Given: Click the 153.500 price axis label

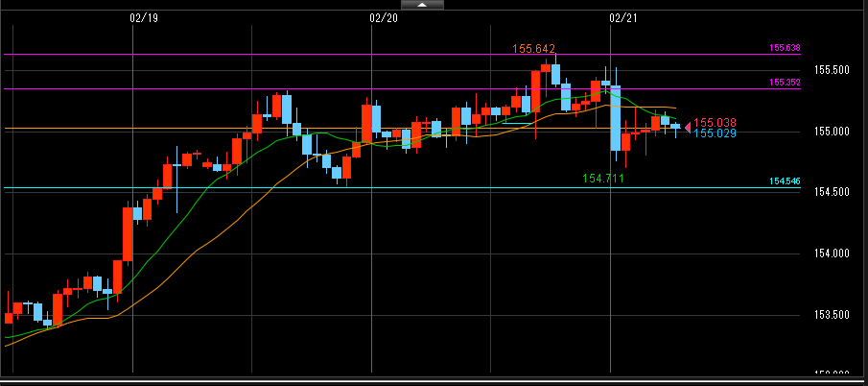Looking at the screenshot, I should tap(831, 316).
